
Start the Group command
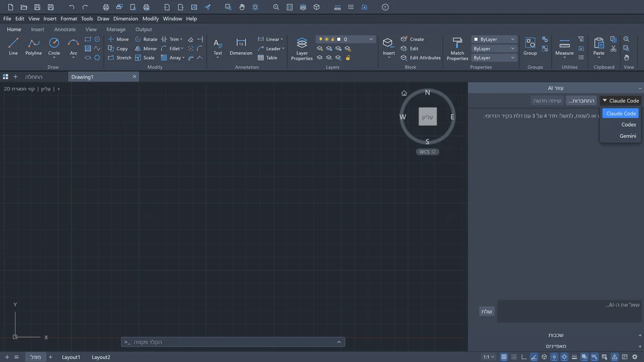[x=530, y=47]
